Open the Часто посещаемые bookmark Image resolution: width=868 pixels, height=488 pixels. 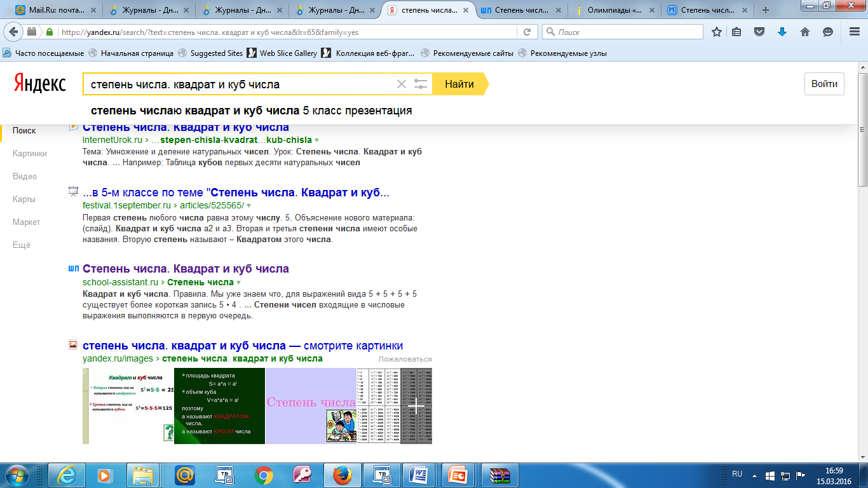click(x=43, y=53)
